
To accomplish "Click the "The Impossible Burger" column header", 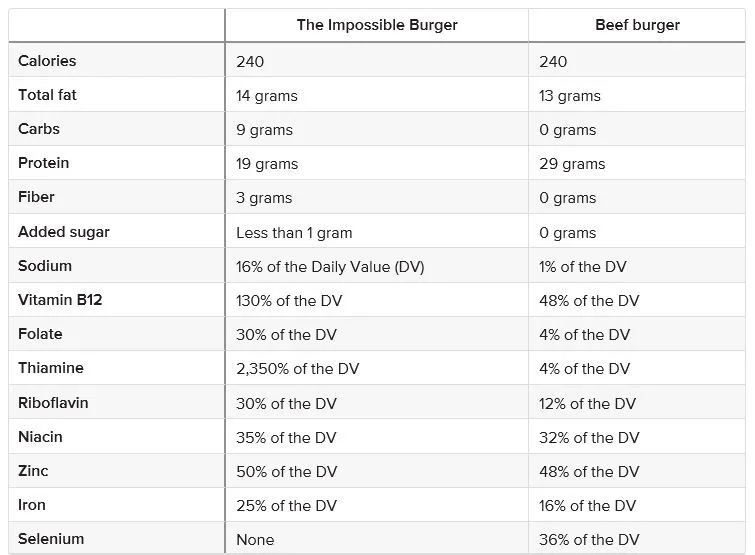I will point(377,25).
